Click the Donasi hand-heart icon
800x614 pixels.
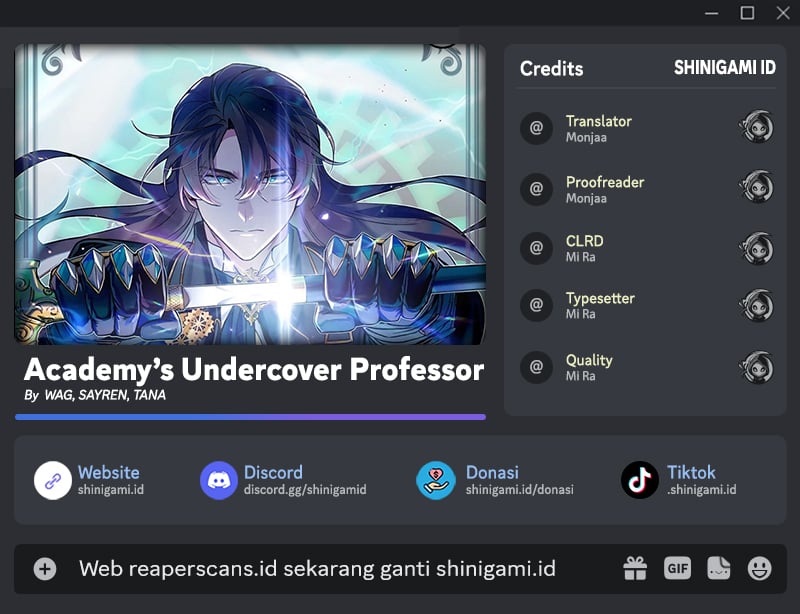(x=436, y=480)
